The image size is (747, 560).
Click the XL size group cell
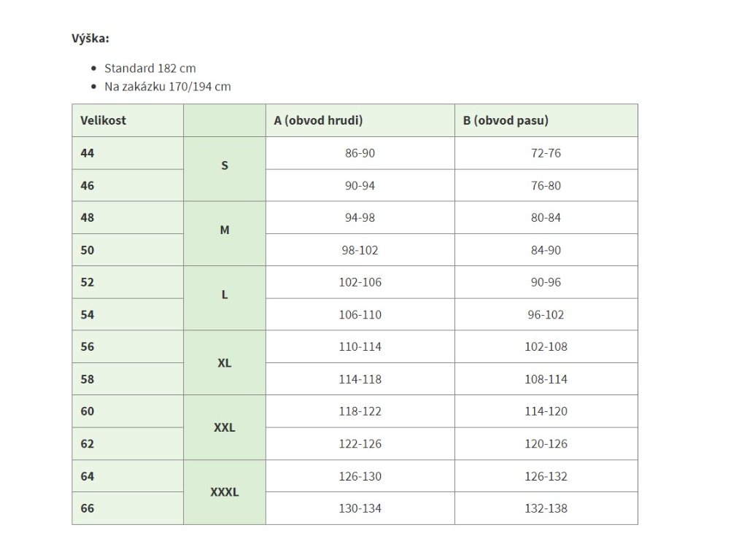click(225, 362)
